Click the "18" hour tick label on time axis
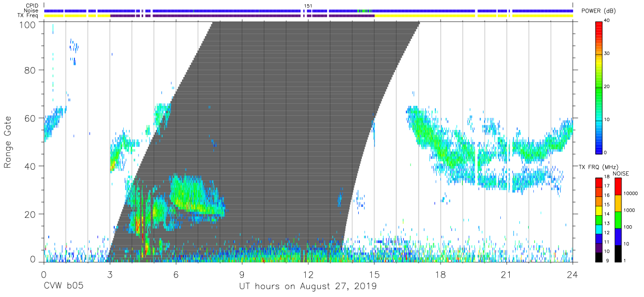Viewport: 644px width, 297px height. [441, 274]
